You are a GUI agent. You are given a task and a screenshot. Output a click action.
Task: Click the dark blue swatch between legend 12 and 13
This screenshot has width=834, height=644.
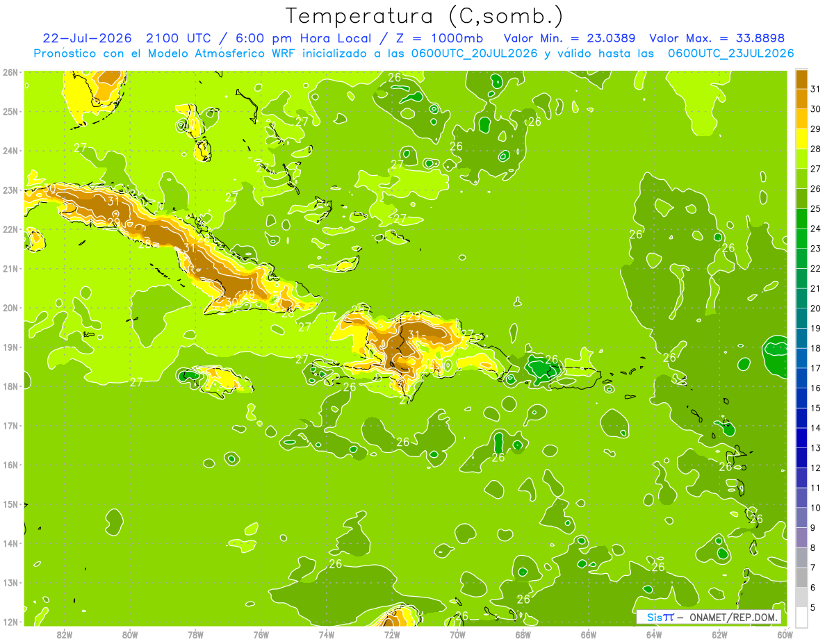pyautogui.click(x=801, y=458)
